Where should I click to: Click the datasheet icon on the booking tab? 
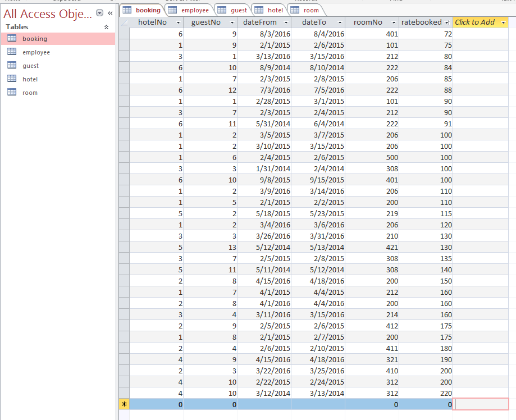coord(127,10)
